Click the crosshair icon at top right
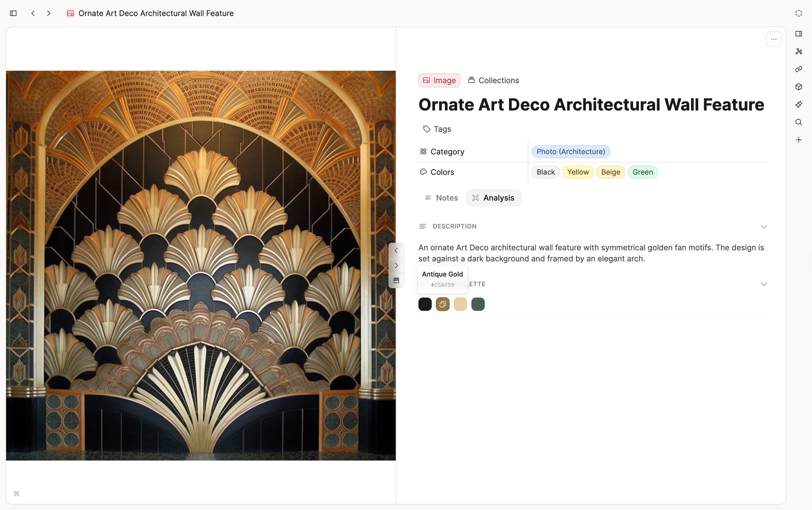The width and height of the screenshot is (812, 510). 799,14
